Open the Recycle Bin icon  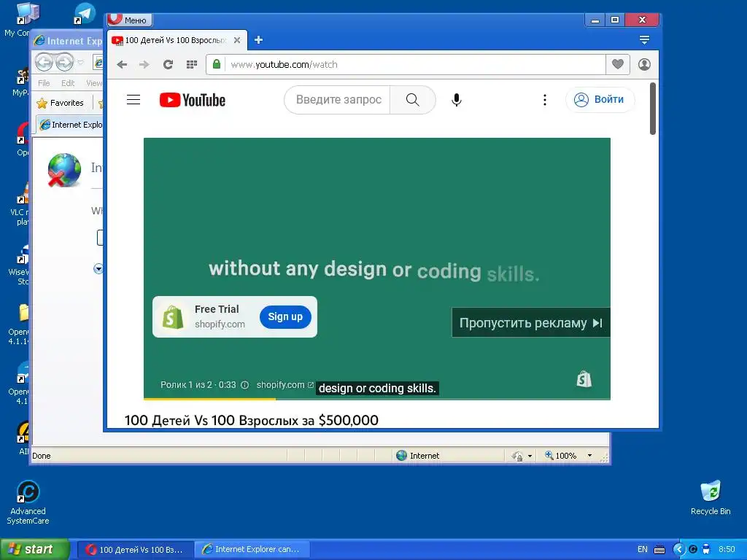711,497
